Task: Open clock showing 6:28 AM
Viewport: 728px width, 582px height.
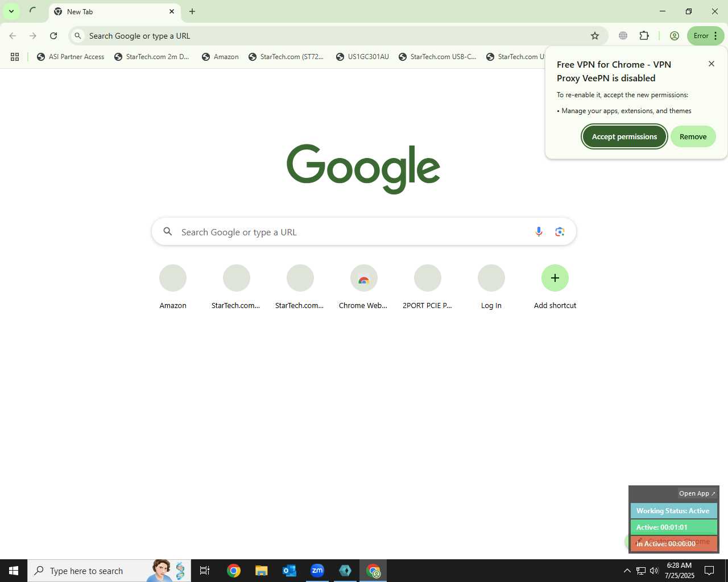Action: click(680, 571)
